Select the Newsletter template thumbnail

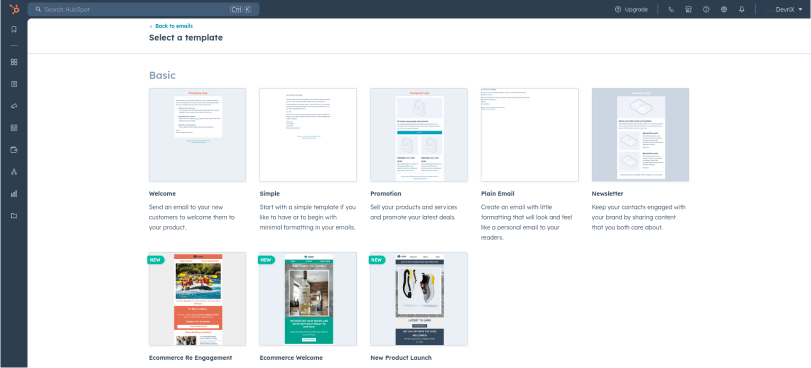[x=640, y=135]
